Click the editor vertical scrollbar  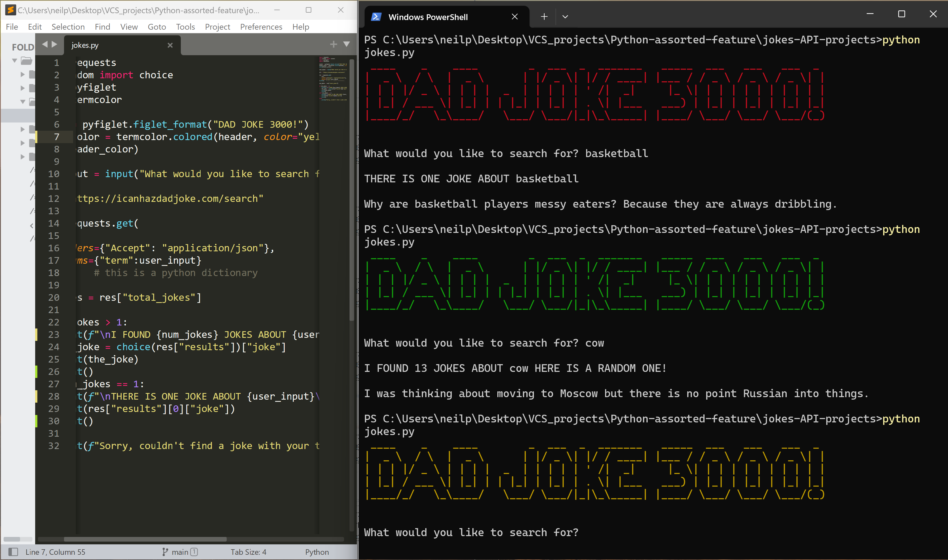click(352, 190)
